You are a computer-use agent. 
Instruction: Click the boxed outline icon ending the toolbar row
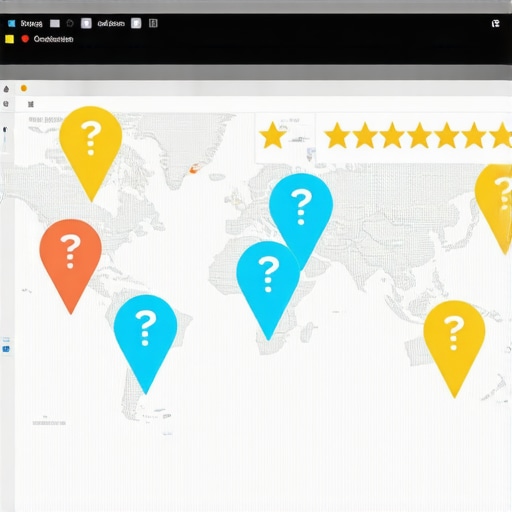coord(153,23)
